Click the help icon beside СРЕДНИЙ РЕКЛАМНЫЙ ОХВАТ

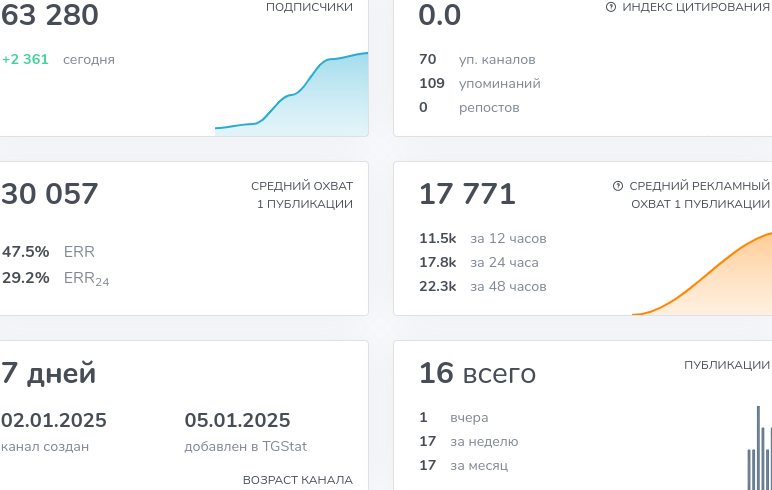click(x=617, y=186)
